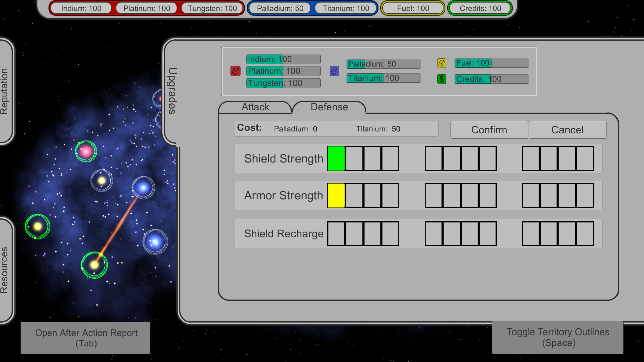
Task: Select the first Shield Recharge upgrade box
Action: (336, 234)
